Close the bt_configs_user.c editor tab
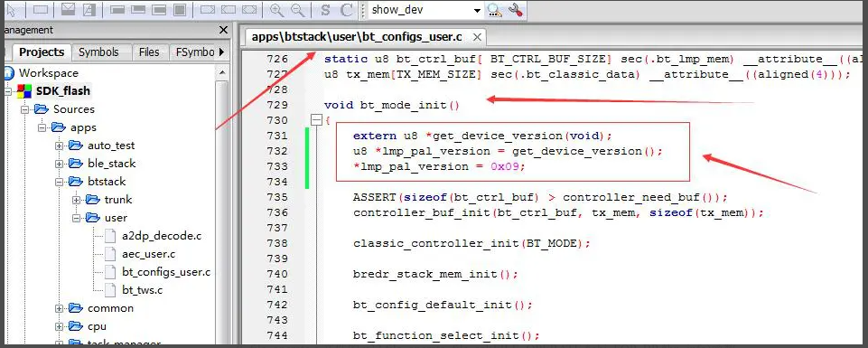This screenshot has height=348, width=868. [477, 37]
